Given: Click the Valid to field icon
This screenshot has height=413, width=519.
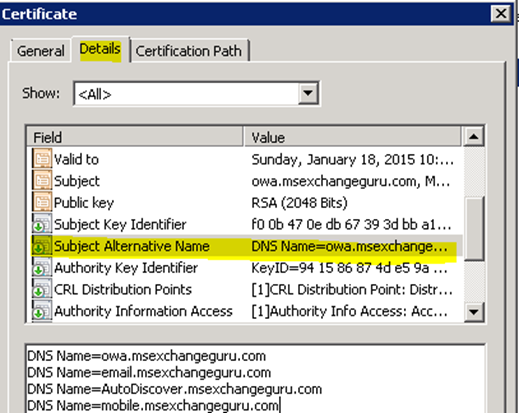Looking at the screenshot, I should [x=42, y=159].
